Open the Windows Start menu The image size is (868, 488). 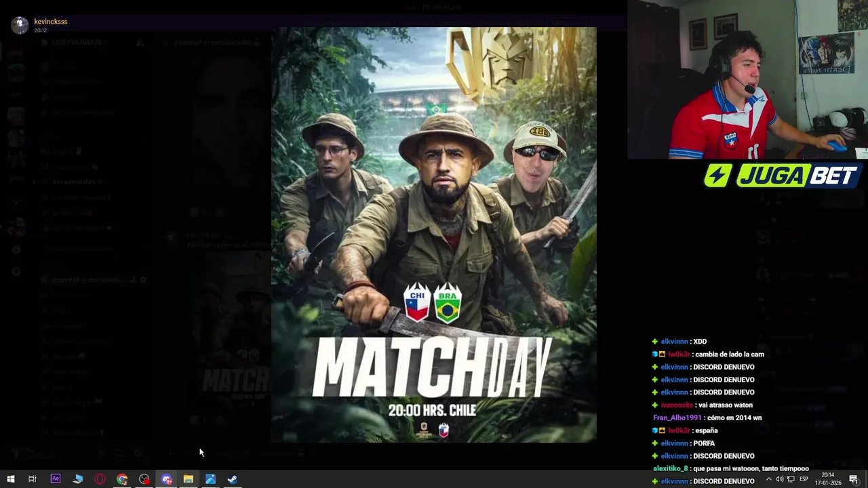tap(10, 479)
